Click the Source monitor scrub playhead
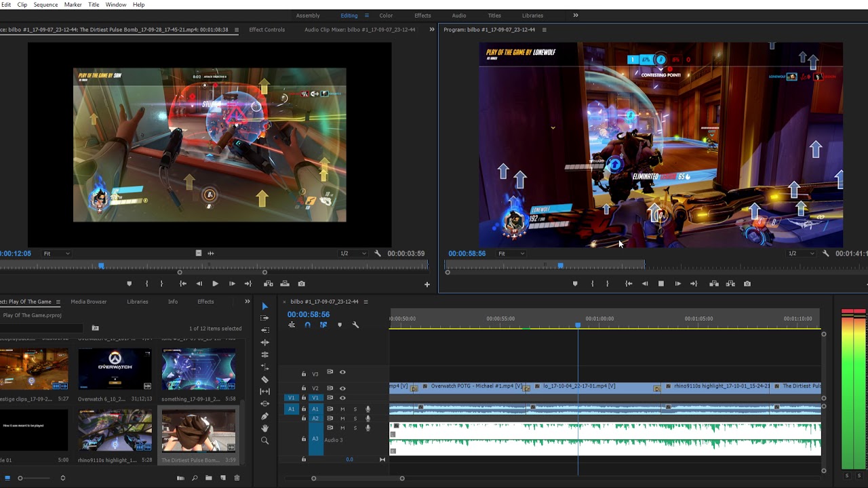The image size is (868, 488). coord(101,266)
